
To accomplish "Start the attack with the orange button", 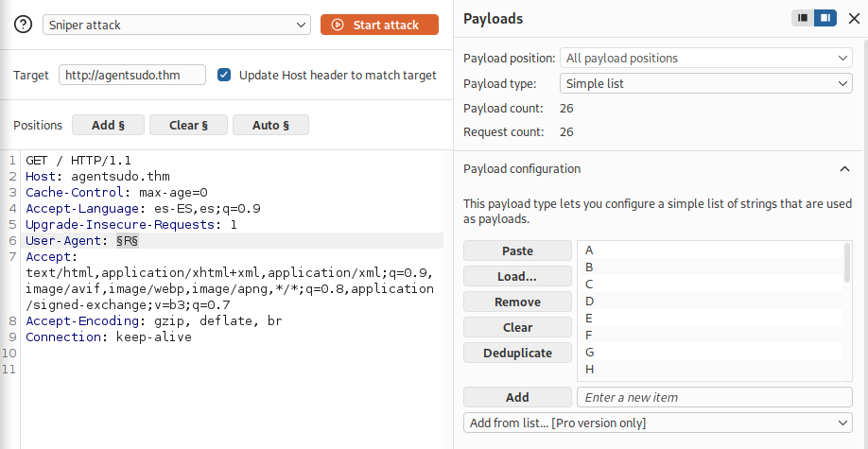I will point(379,25).
